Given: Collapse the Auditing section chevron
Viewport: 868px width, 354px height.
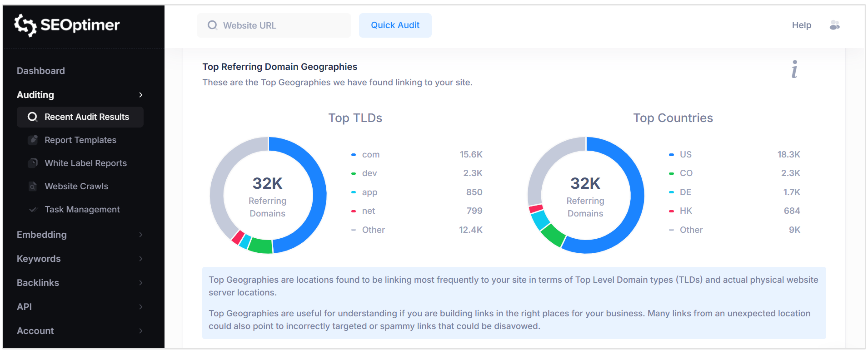Looking at the screenshot, I should [141, 95].
